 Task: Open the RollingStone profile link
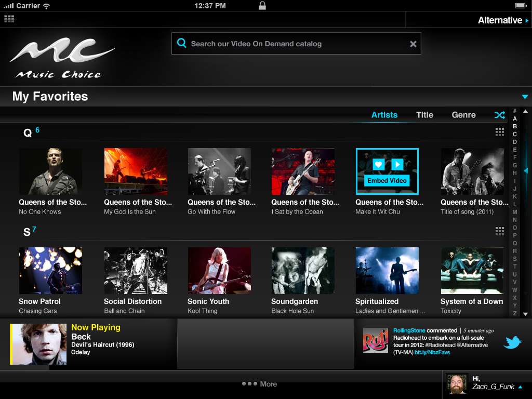click(409, 330)
